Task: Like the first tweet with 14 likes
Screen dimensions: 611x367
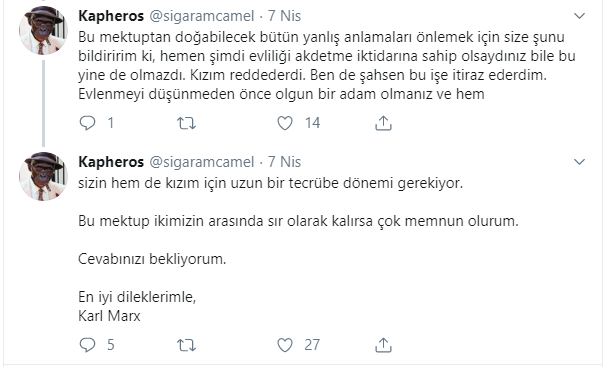Action: point(285,123)
